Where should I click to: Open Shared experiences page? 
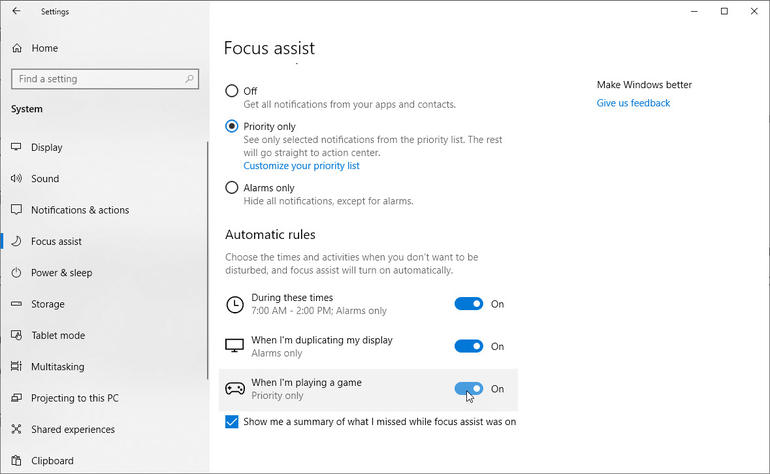(x=104, y=430)
